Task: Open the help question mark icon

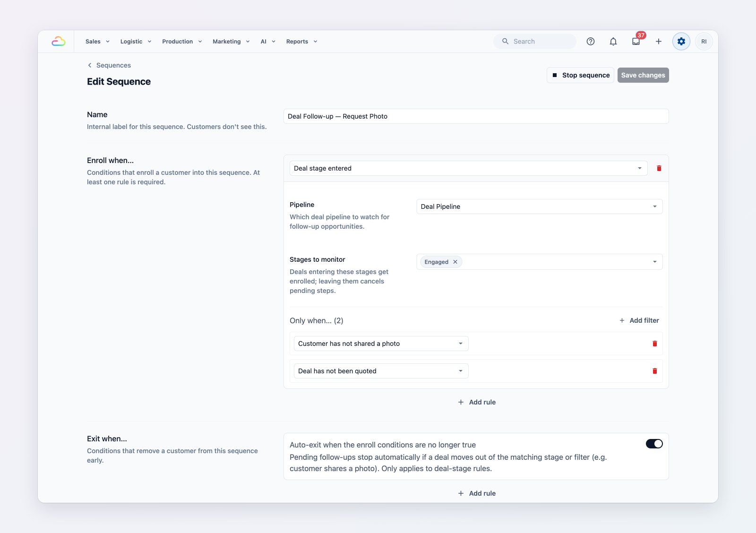Action: [591, 42]
